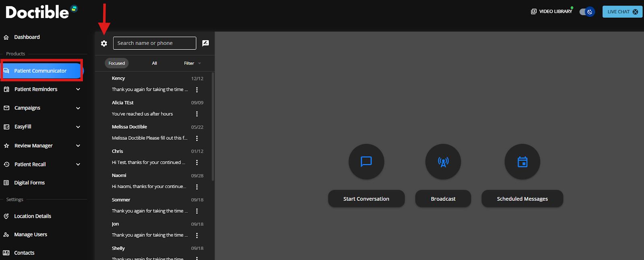
Task: Open Contacts page
Action: [x=24, y=253]
